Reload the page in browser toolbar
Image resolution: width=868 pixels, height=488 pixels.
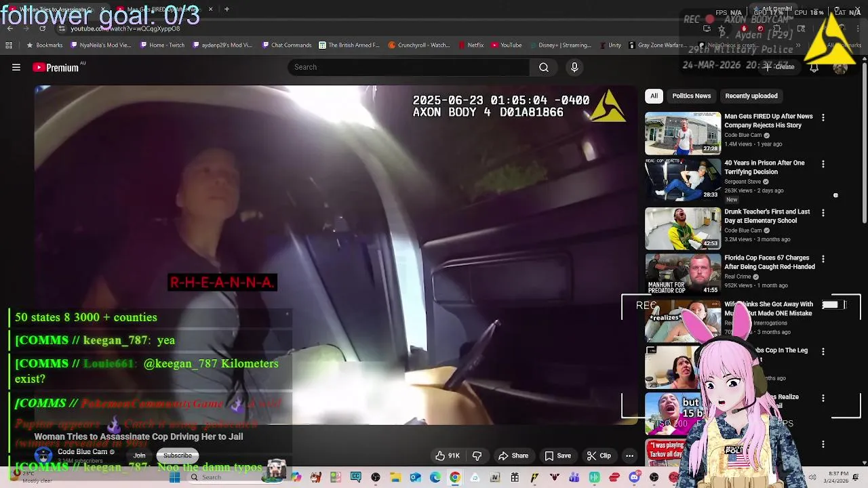42,28
